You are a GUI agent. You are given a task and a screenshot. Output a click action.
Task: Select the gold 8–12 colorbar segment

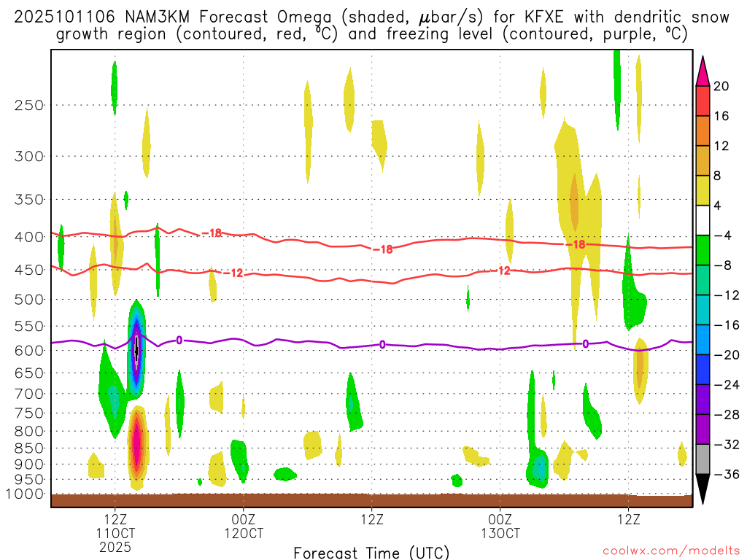703,160
